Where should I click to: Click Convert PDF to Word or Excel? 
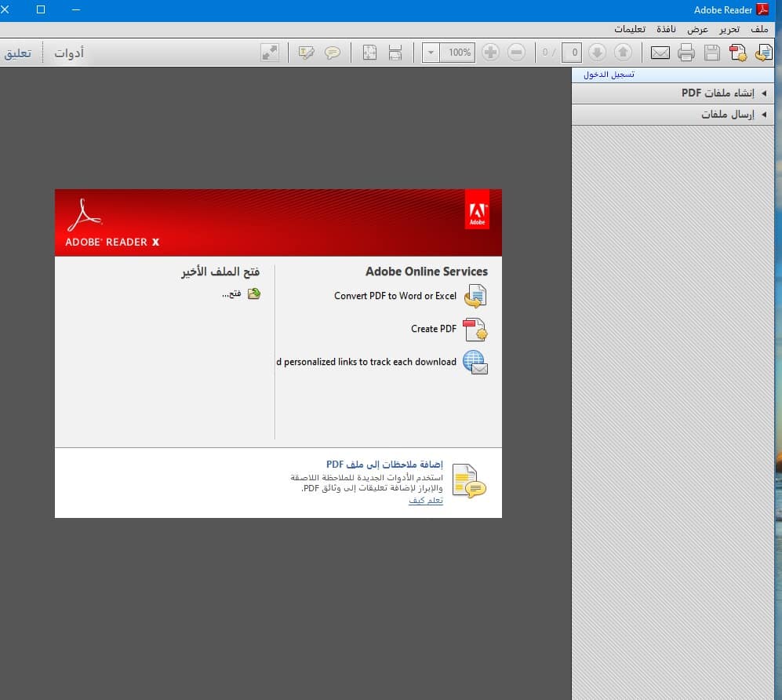coord(395,296)
